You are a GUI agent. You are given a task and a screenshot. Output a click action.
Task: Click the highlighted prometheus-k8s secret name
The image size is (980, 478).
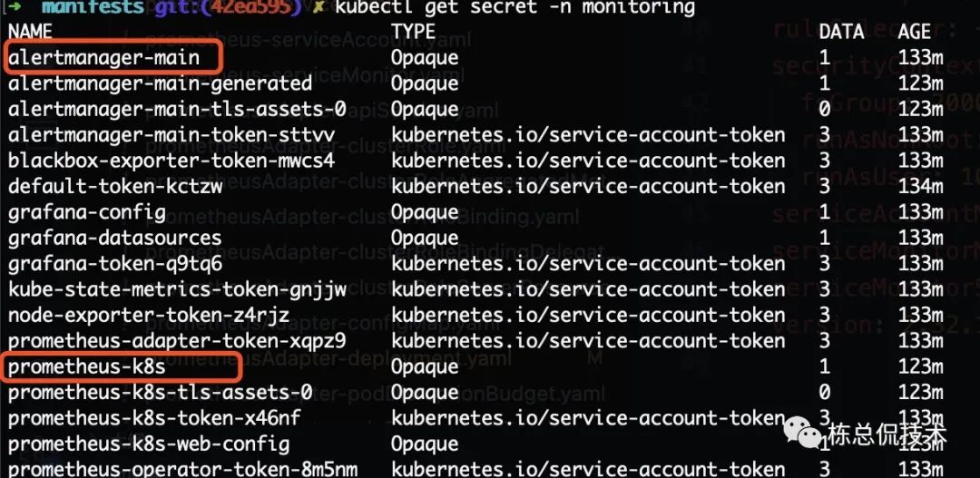coord(87,367)
